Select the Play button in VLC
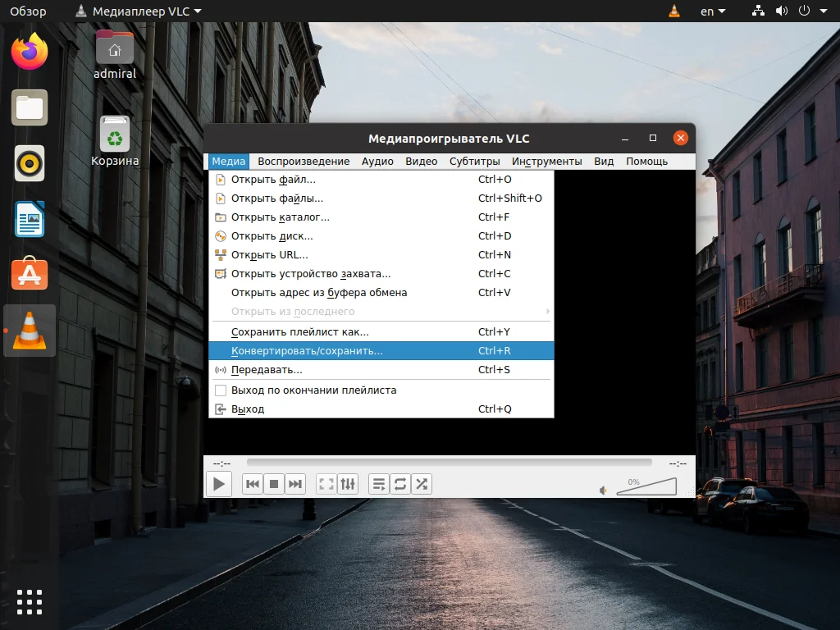 point(218,483)
